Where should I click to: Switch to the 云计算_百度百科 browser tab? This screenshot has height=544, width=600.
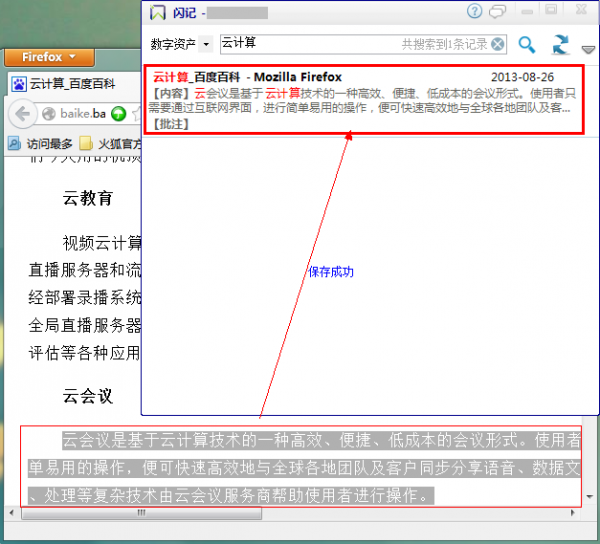coord(73,84)
